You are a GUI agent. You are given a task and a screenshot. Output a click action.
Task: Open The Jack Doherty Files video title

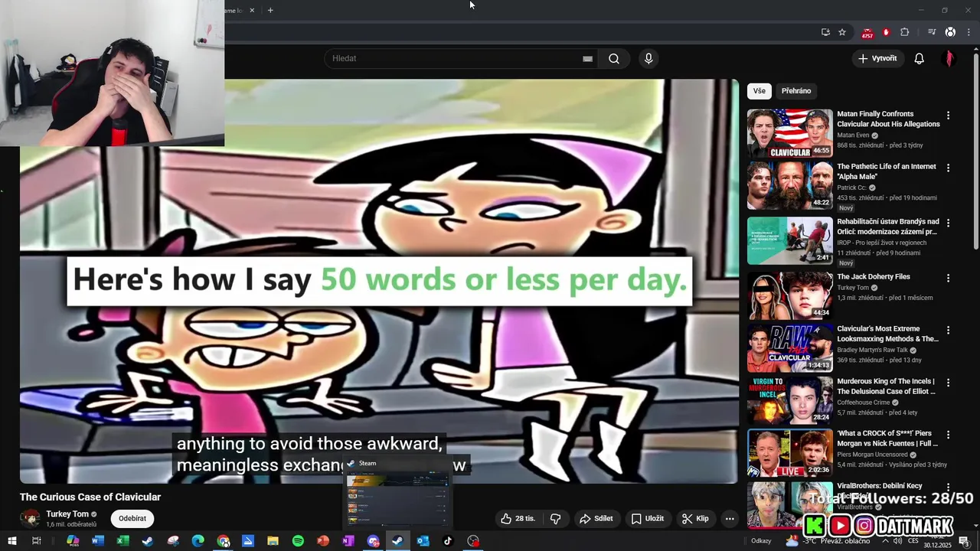coord(874,277)
